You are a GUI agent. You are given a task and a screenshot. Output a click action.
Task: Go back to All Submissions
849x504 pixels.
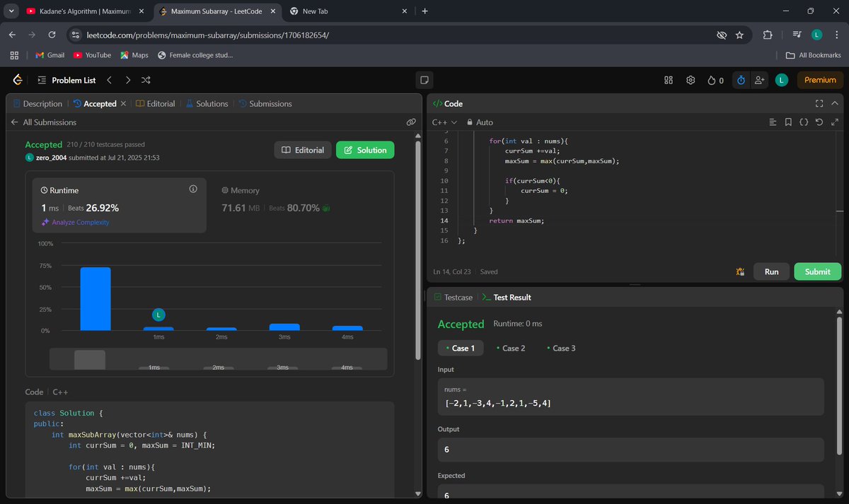43,122
